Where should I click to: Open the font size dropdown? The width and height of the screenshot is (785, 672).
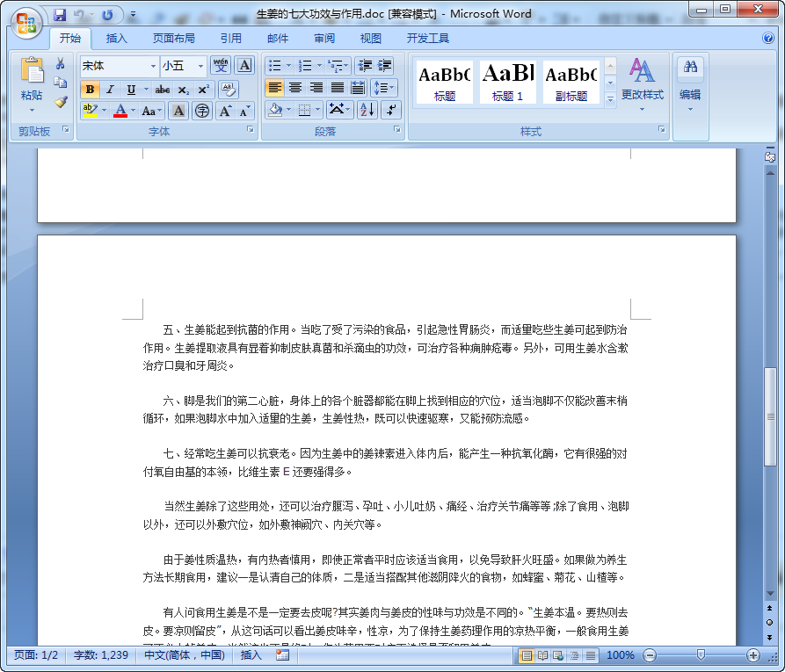tap(200, 66)
